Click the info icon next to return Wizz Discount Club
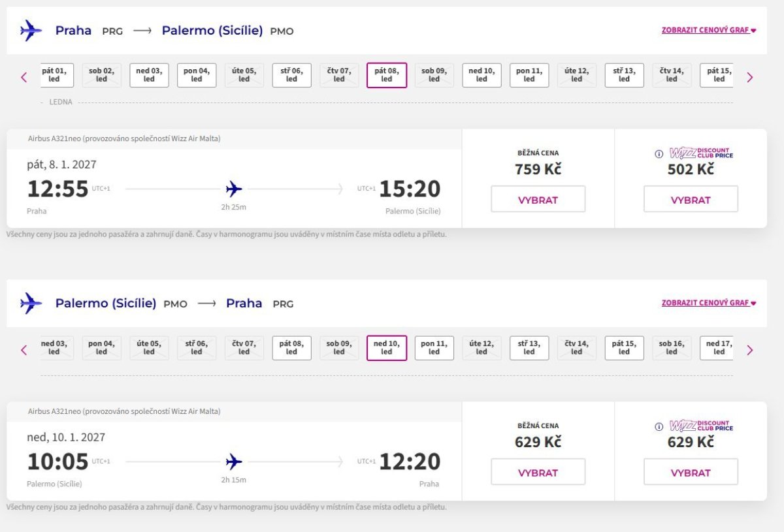 [659, 427]
